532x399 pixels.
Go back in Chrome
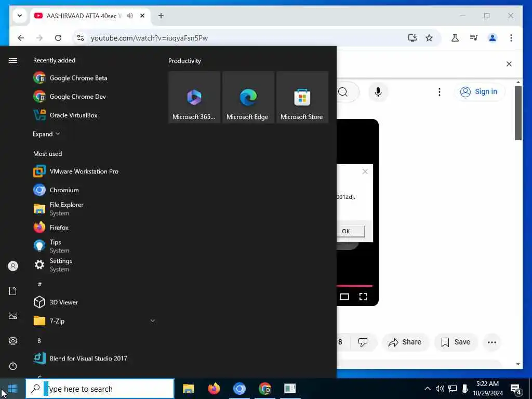tap(21, 38)
